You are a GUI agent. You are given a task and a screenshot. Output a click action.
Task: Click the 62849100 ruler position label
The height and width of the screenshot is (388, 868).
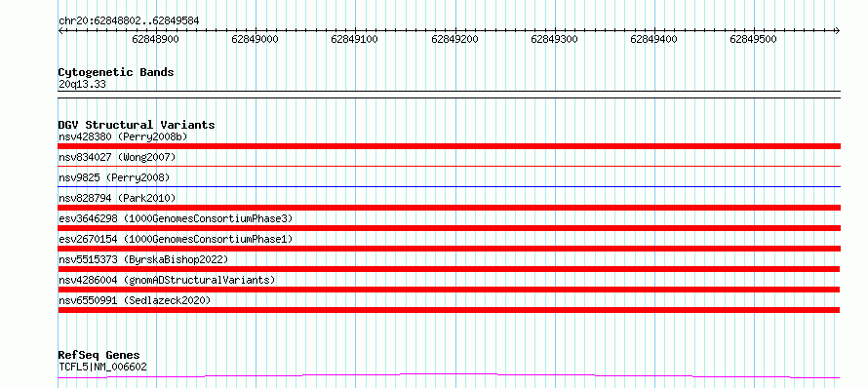click(x=354, y=39)
